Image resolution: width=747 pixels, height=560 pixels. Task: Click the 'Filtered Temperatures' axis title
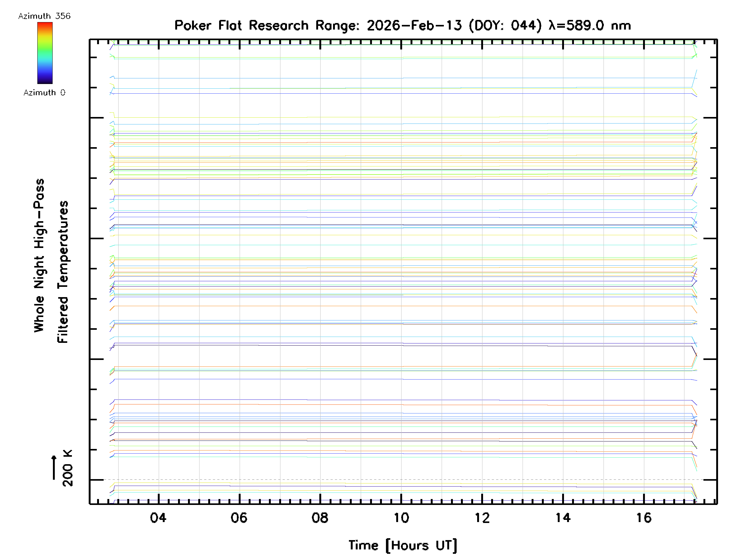63,272
